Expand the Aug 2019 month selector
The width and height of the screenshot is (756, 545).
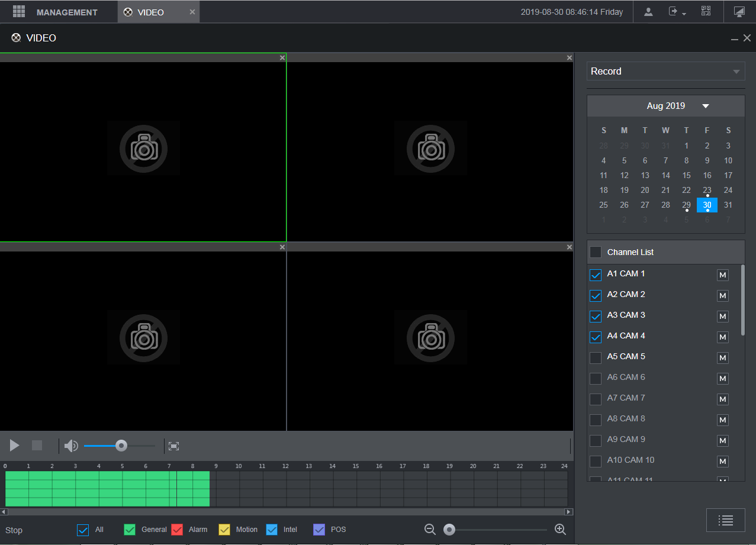(705, 107)
